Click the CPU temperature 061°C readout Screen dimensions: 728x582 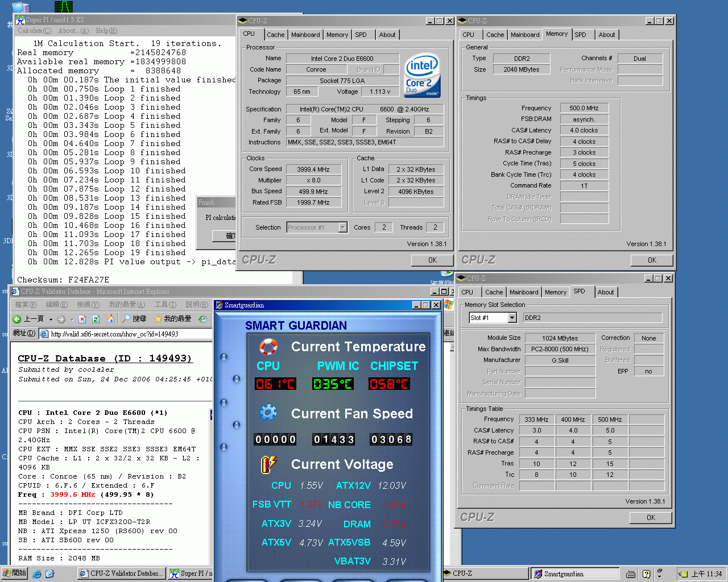click(x=275, y=384)
